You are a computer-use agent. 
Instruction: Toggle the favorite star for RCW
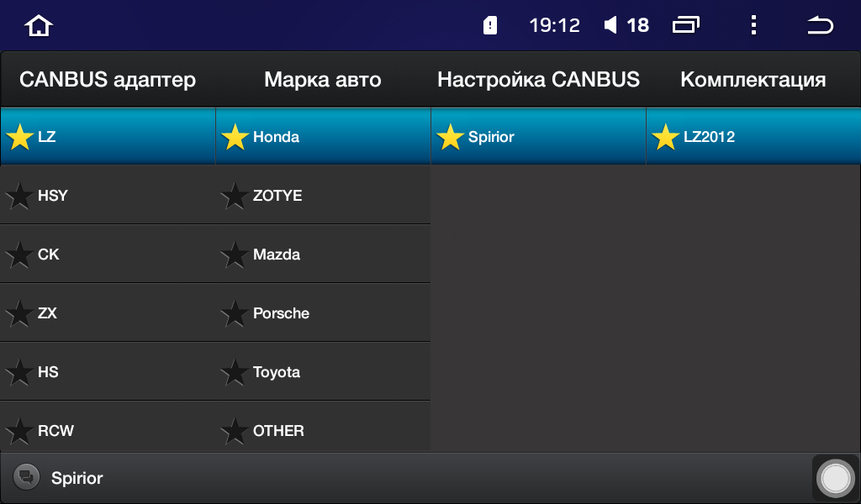[x=20, y=431]
